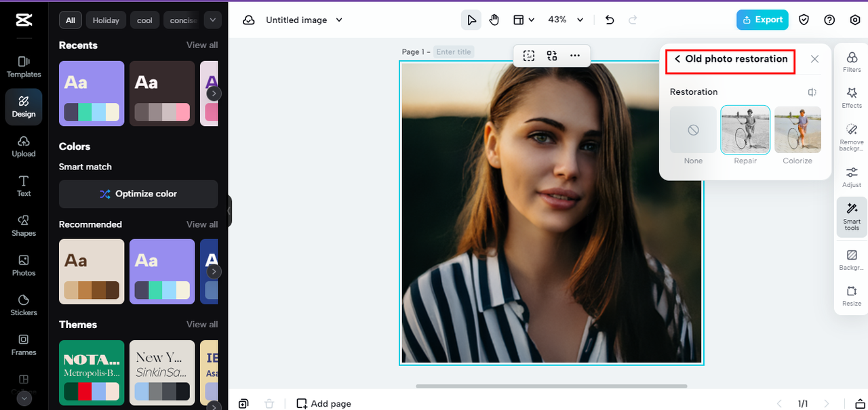868x410 pixels.
Task: Close the Old photo restoration panel
Action: pyautogui.click(x=814, y=59)
